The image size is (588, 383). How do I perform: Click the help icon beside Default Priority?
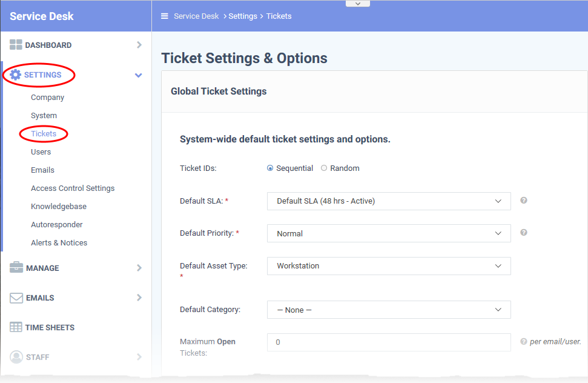523,233
